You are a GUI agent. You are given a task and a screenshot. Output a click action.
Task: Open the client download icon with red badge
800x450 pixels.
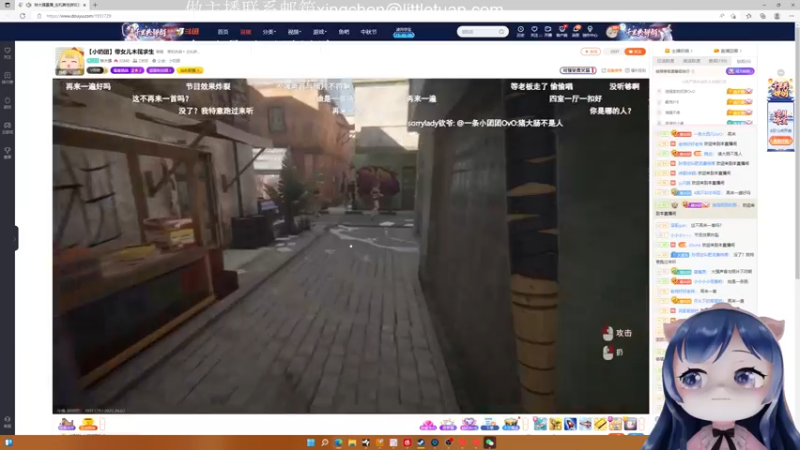562,32
